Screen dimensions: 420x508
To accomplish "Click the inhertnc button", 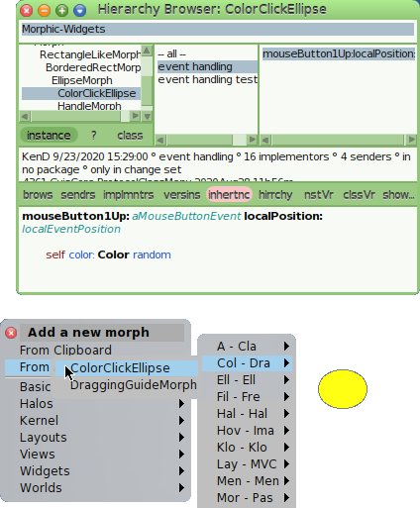I will (229, 195).
